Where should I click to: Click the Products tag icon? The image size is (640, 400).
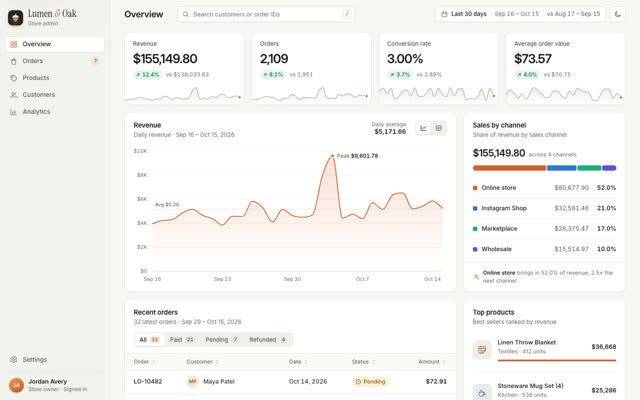[x=13, y=78]
